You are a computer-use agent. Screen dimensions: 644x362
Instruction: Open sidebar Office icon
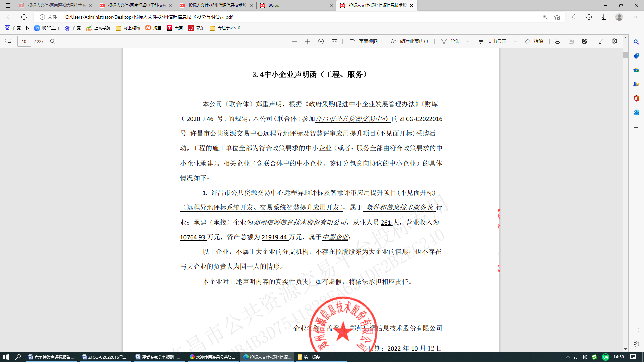pos(636,98)
